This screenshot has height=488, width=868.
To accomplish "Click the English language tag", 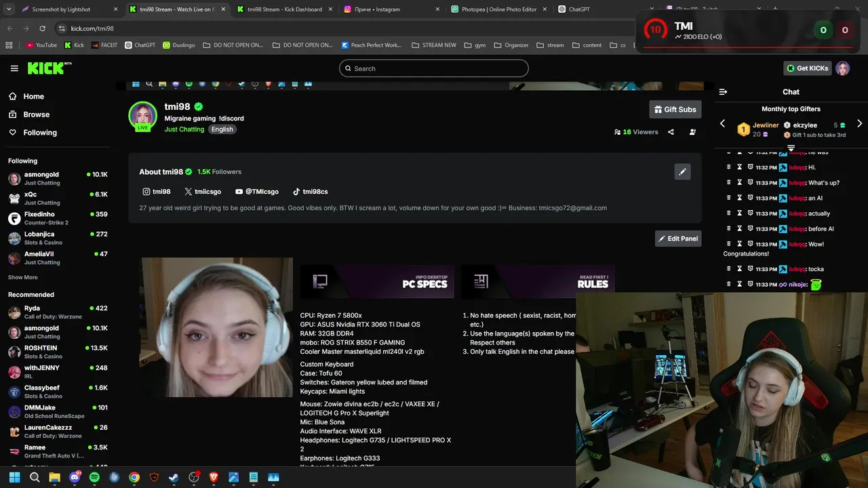I will (x=222, y=129).
